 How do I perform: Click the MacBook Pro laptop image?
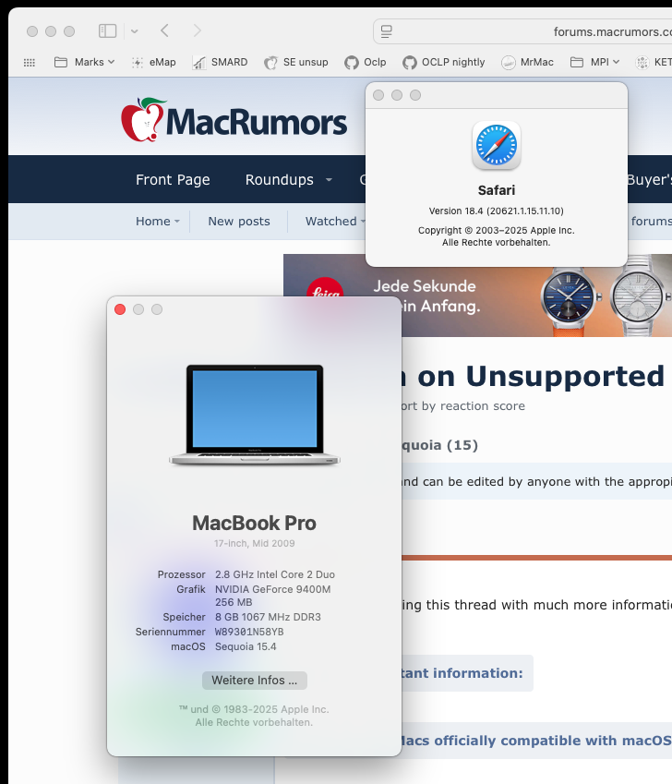click(255, 415)
